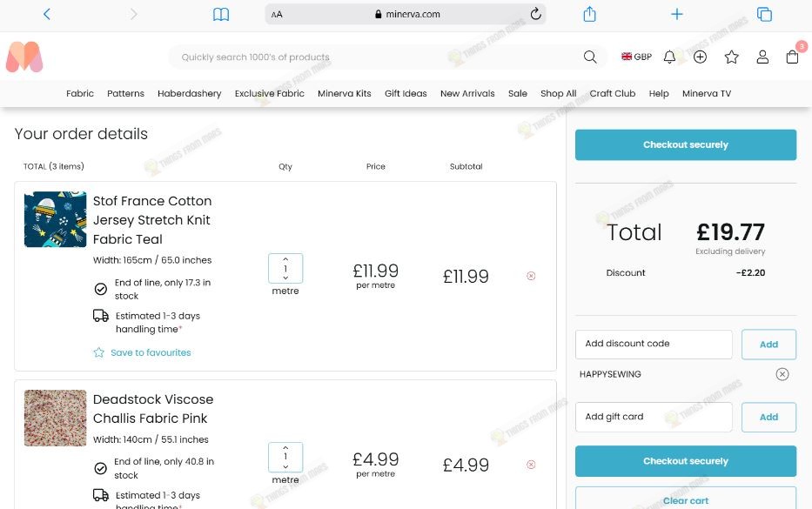Image resolution: width=812 pixels, height=509 pixels.
Task: Go to New Arrivals
Action: coord(467,93)
